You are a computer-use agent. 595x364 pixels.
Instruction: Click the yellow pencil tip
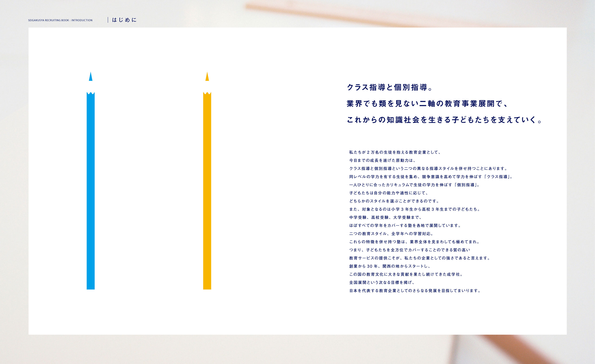[207, 77]
